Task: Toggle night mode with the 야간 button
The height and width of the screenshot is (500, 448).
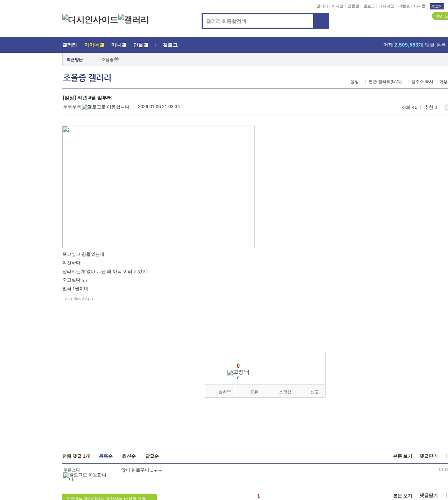Action: point(441,16)
